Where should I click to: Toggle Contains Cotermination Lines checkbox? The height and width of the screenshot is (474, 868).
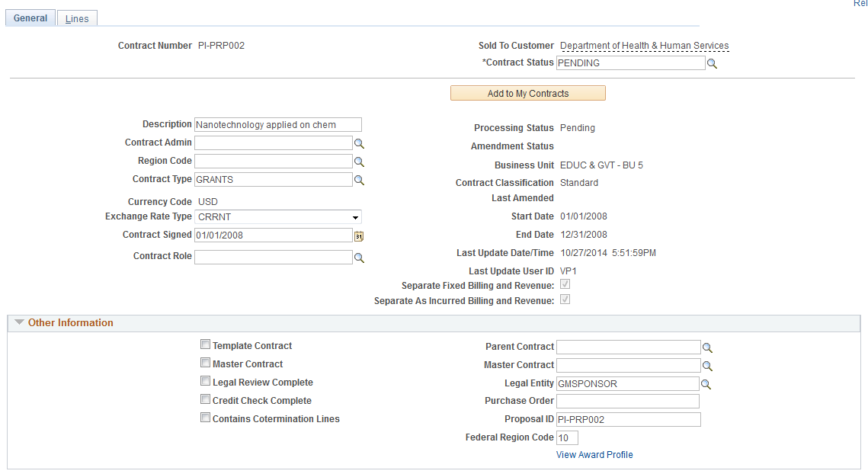(205, 418)
